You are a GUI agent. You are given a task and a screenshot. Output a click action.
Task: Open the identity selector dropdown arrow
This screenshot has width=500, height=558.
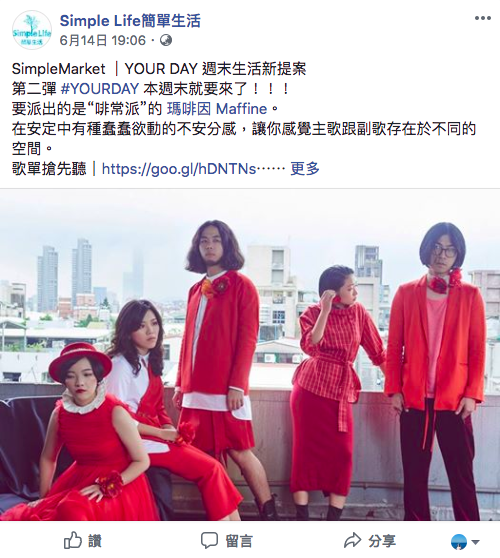coord(475,542)
